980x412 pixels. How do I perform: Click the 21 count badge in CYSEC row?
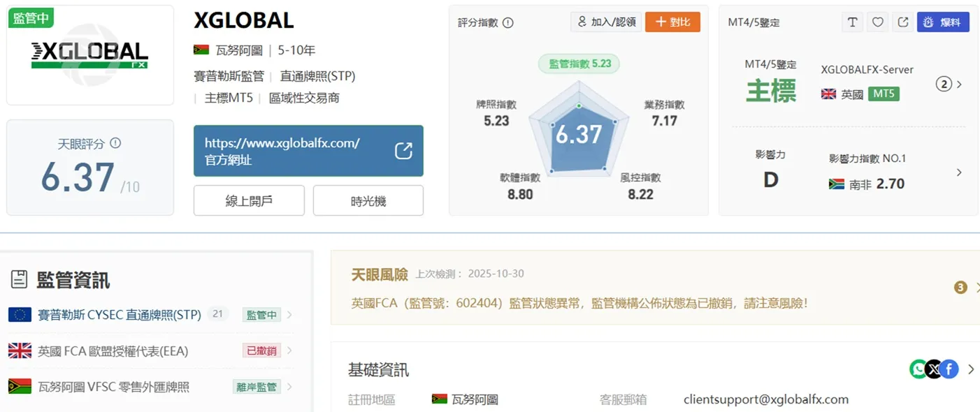coord(217,314)
